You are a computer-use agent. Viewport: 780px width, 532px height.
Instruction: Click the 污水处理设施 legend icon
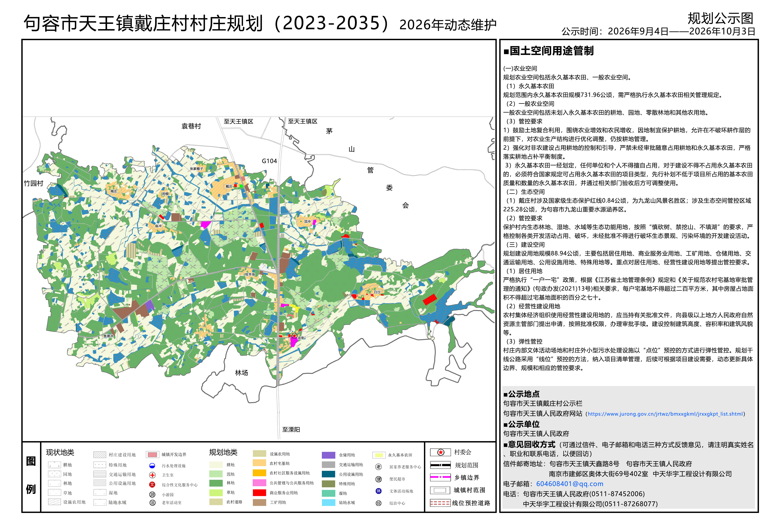point(152,466)
